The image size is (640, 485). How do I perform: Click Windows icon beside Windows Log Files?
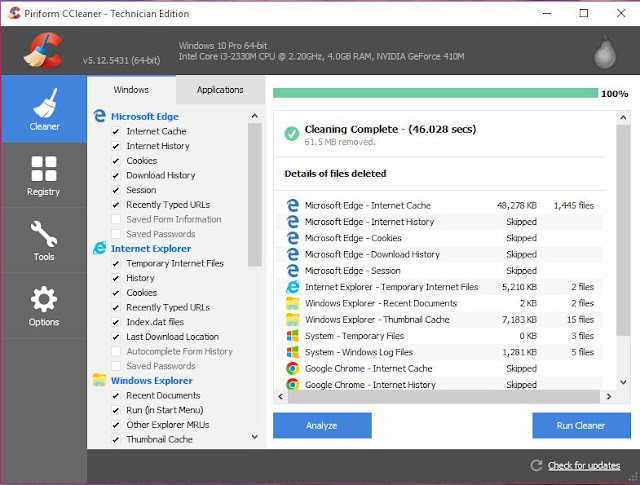[292, 352]
